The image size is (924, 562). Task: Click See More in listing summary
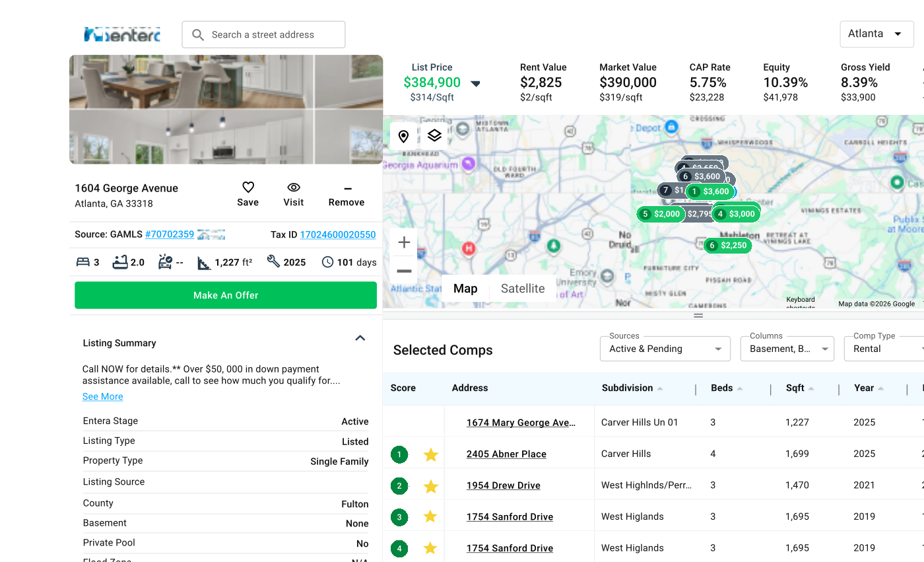click(102, 397)
